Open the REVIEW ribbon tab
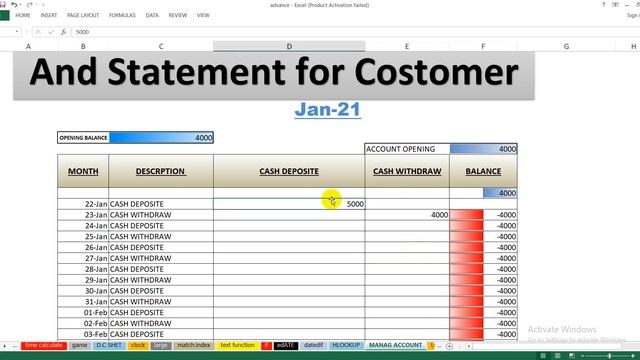This screenshot has width=640, height=360. [178, 15]
